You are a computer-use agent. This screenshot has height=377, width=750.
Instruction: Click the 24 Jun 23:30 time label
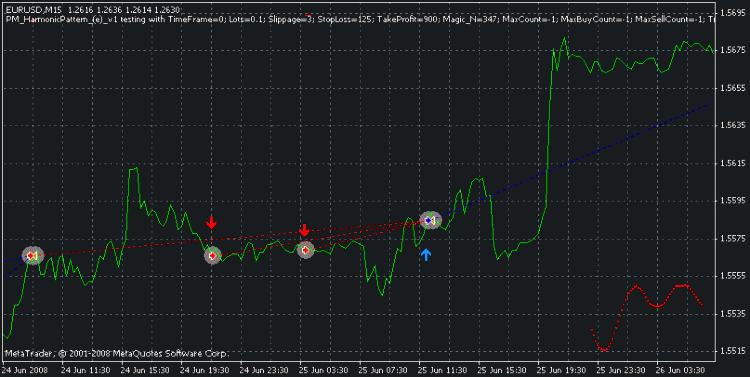click(264, 370)
